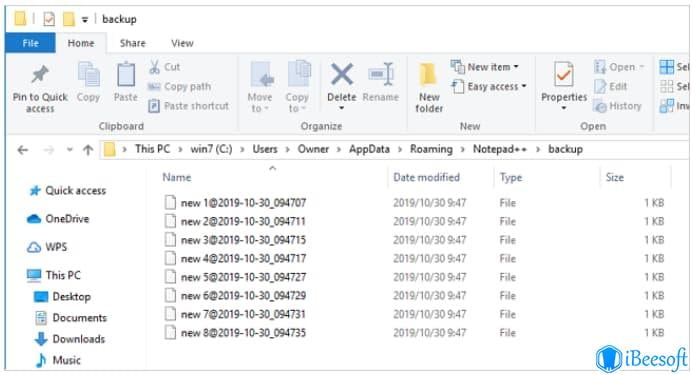This screenshot has height=375, width=692.
Task: Click Users in the address path
Action: point(265,149)
